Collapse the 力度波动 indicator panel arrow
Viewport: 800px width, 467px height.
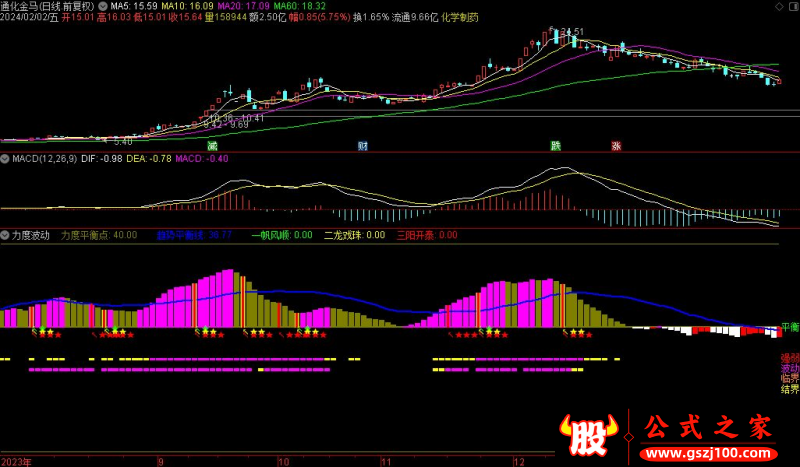5,235
